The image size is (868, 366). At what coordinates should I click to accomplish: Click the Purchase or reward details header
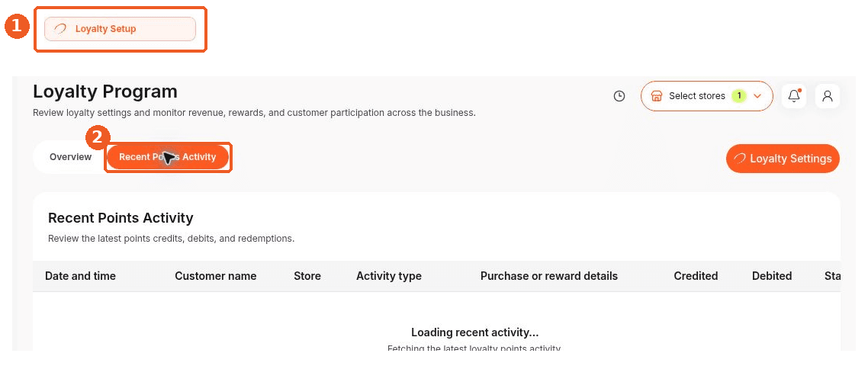(x=549, y=276)
